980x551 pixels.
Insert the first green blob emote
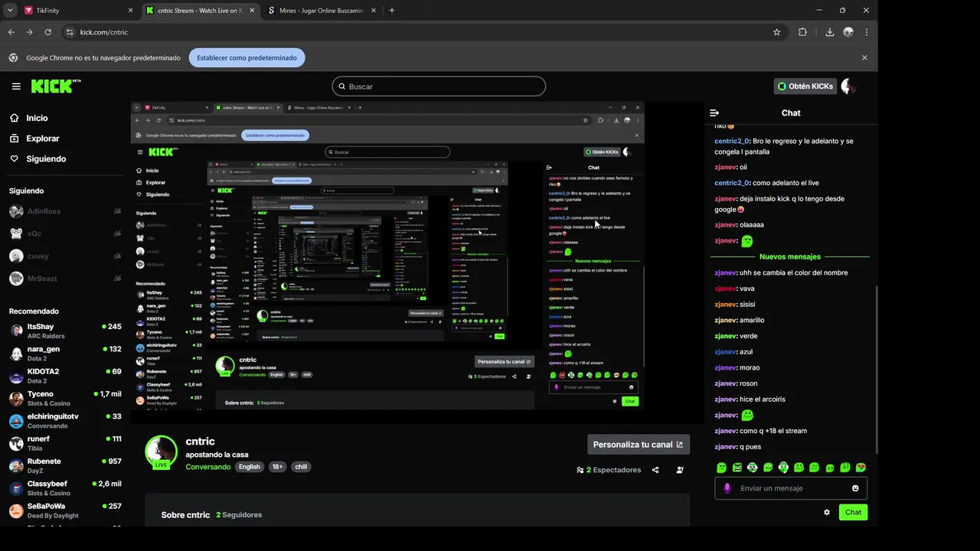tap(721, 468)
